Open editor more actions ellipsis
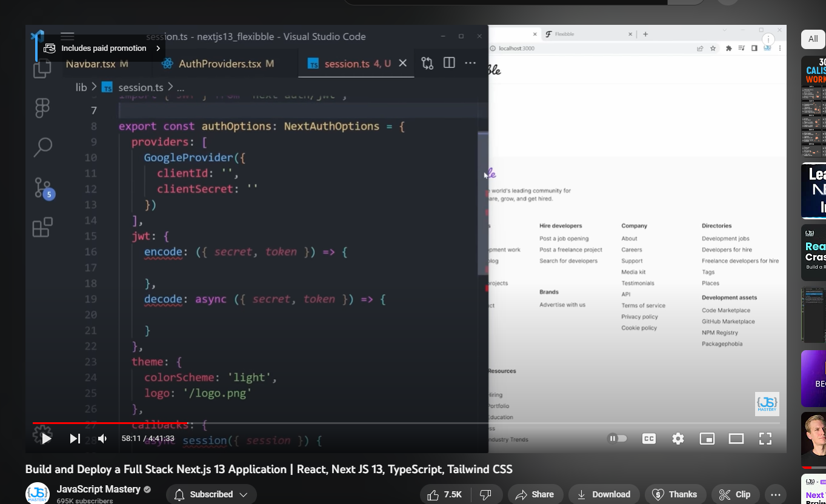This screenshot has width=826, height=504. 470,63
